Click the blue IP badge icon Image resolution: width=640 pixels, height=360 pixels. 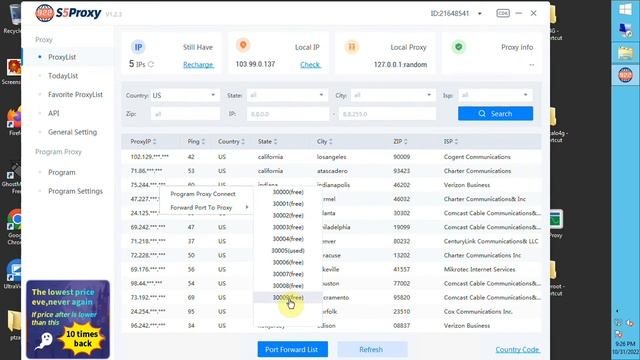point(138,47)
